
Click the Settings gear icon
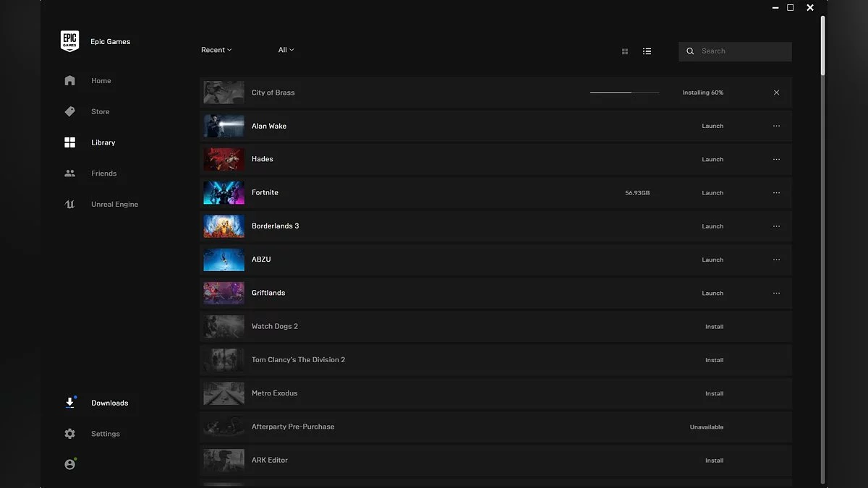[x=69, y=434]
